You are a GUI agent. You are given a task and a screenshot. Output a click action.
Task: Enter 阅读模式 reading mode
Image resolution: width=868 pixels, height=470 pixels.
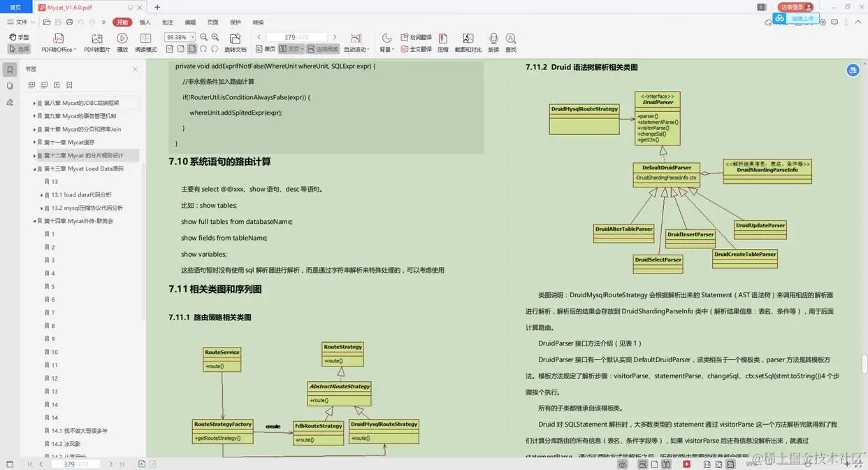[x=146, y=43]
